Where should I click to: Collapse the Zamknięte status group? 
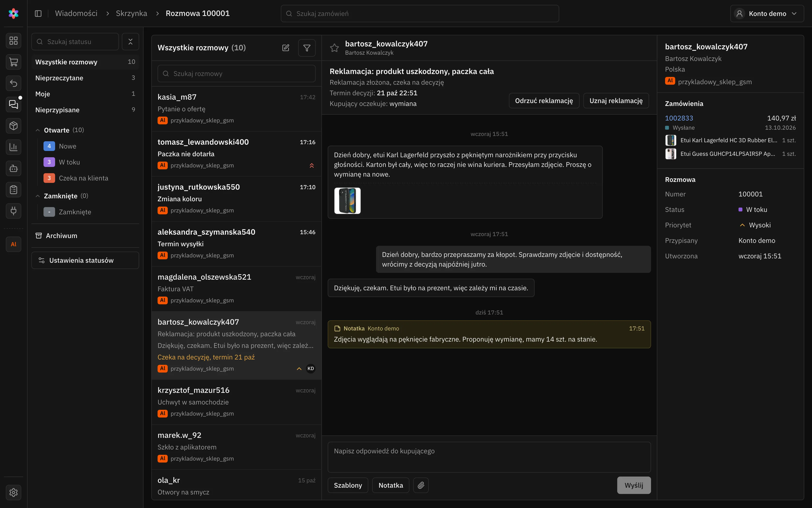[x=38, y=196]
